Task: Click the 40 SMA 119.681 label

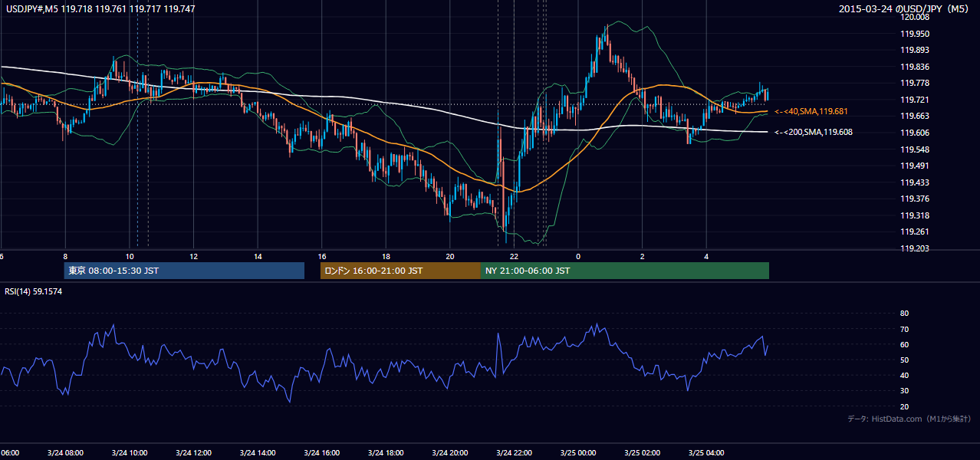Action: click(812, 112)
